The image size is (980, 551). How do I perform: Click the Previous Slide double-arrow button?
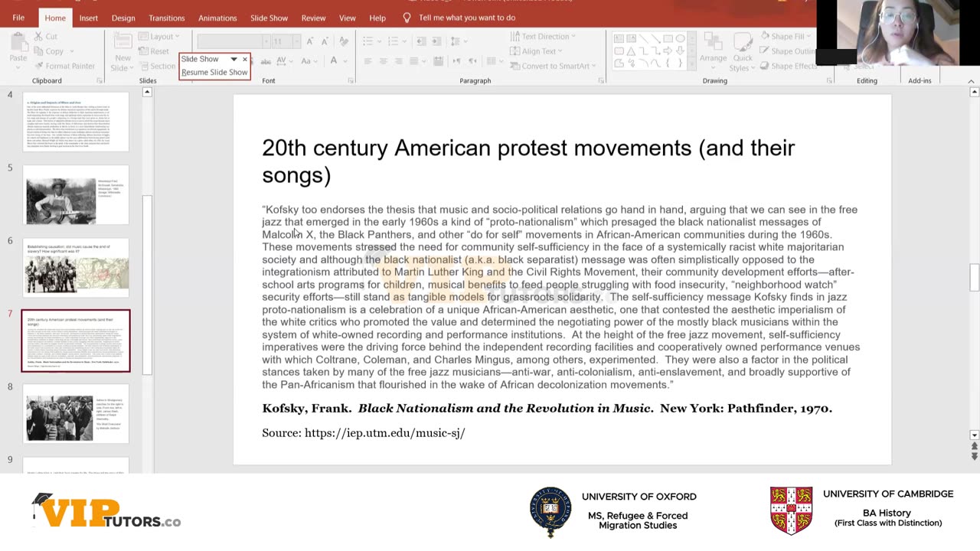click(974, 445)
